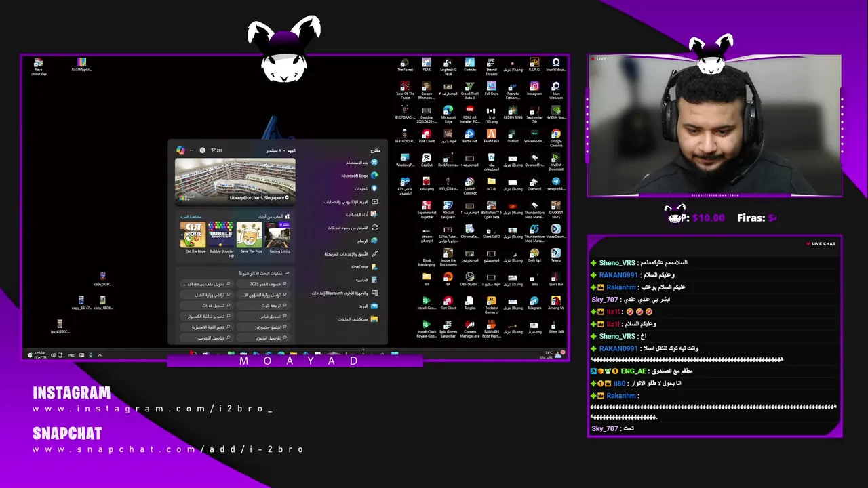Open Outlast desktop shortcut
Image resolution: width=868 pixels, height=488 pixels.
click(513, 136)
